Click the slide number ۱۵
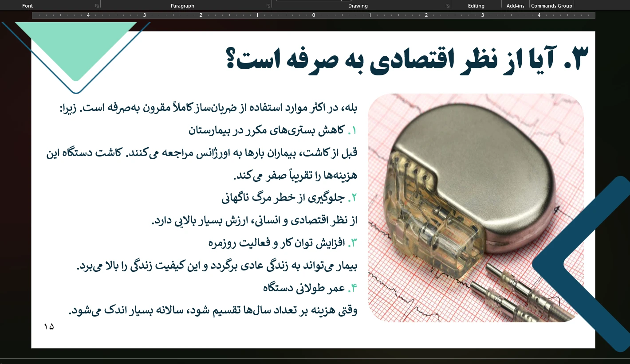 pyautogui.click(x=49, y=327)
